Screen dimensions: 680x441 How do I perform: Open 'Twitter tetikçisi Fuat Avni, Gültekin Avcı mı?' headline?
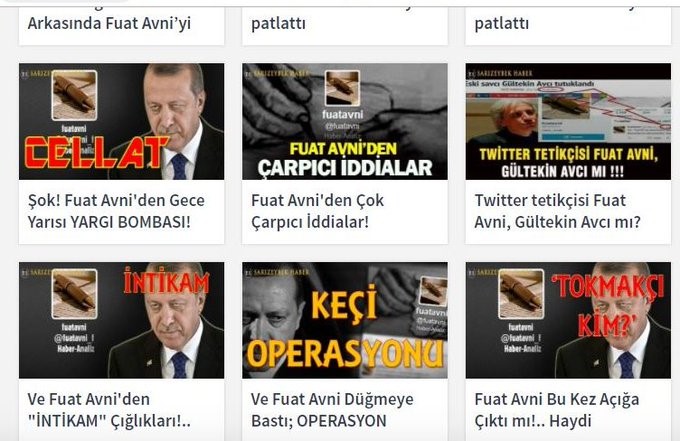557,211
